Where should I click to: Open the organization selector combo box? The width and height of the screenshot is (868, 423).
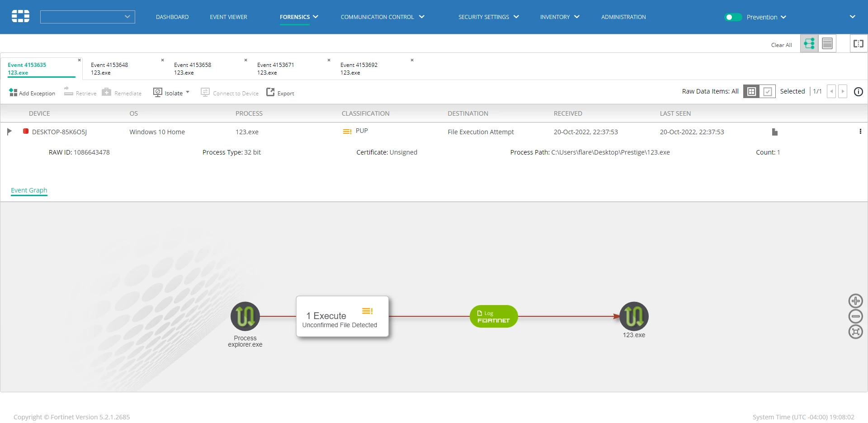click(87, 17)
